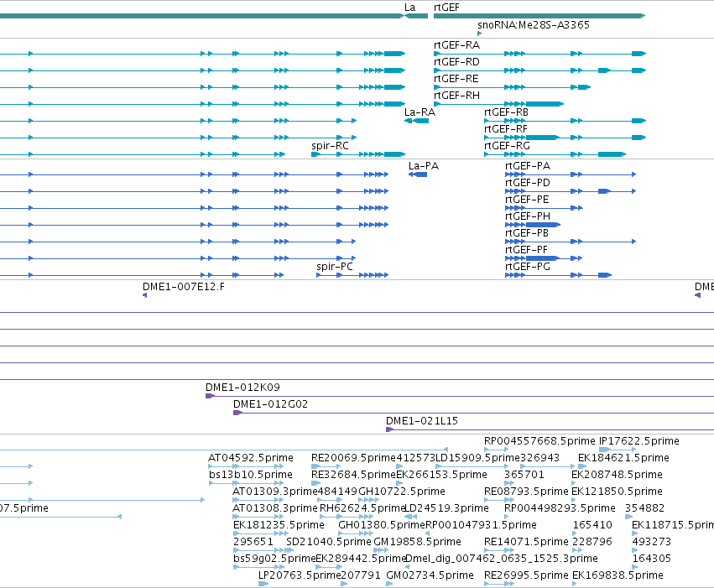The height and width of the screenshot is (588, 714).
Task: Select the rtGEF-RG transcript label
Action: pyautogui.click(x=508, y=146)
